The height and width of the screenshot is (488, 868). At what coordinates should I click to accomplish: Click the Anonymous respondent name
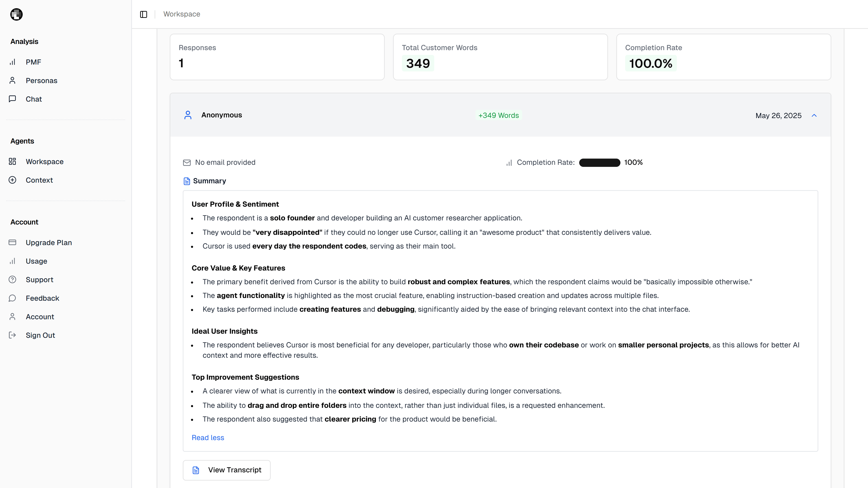(222, 115)
